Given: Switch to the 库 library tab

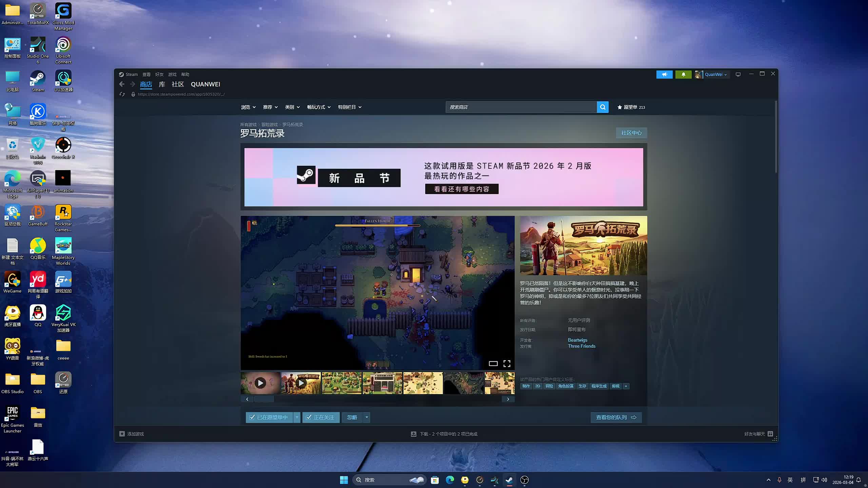Looking at the screenshot, I should (x=162, y=84).
